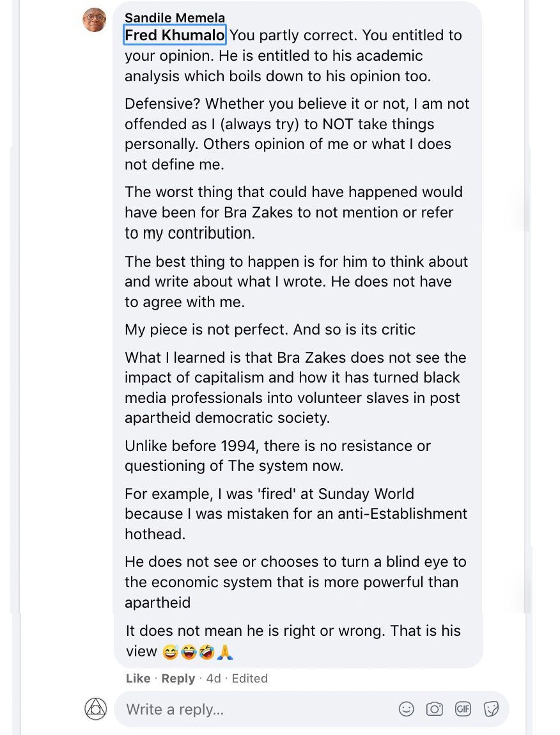
Task: Click the tears-of-joy emoji in comment
Action: [x=188, y=652]
